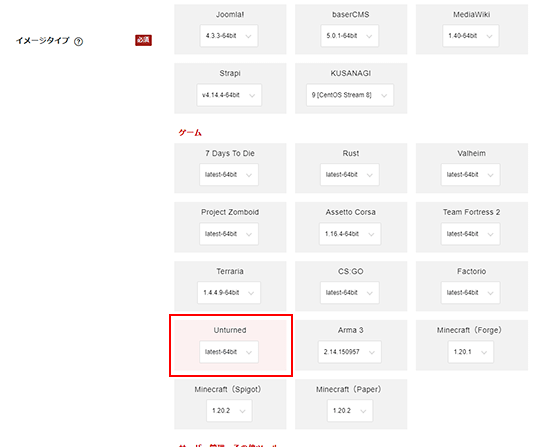Choose the CS:GO game card title
The image size is (550, 447).
coord(351,271)
